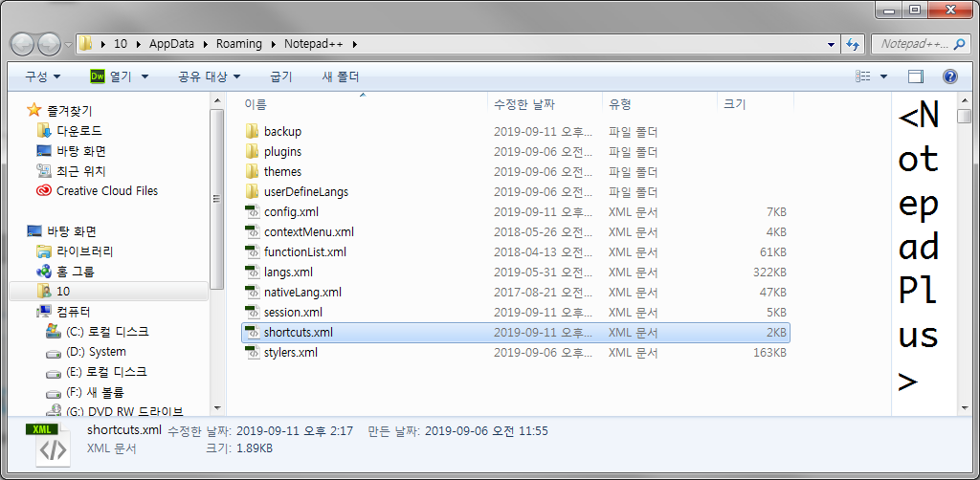This screenshot has width=980, height=480.
Task: Open Creative Cloud Files in sidebar
Action: click(x=107, y=191)
